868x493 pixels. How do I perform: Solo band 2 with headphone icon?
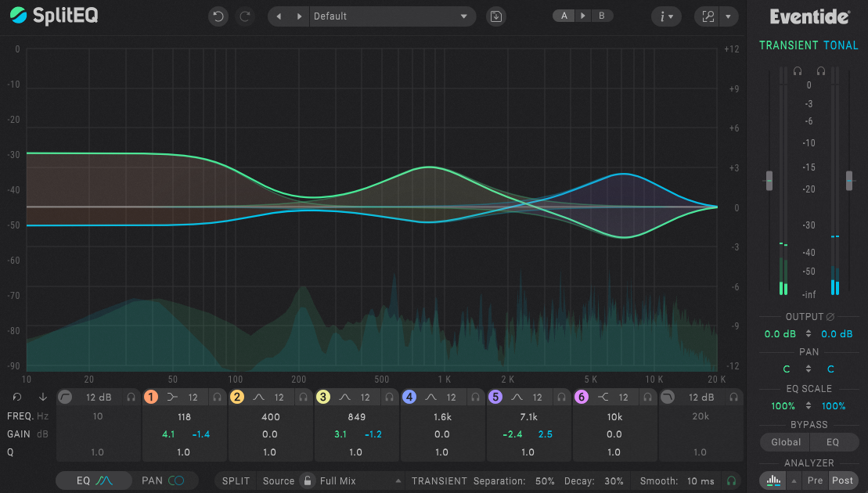click(x=304, y=398)
